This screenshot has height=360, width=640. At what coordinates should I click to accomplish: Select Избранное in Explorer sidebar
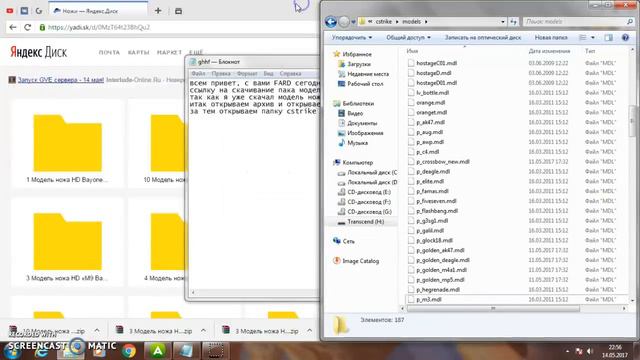[x=357, y=54]
